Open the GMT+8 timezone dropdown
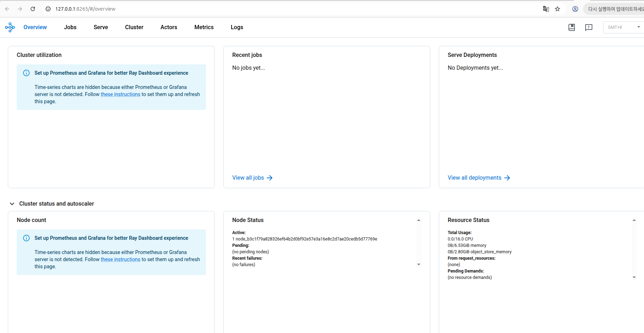 [623, 27]
